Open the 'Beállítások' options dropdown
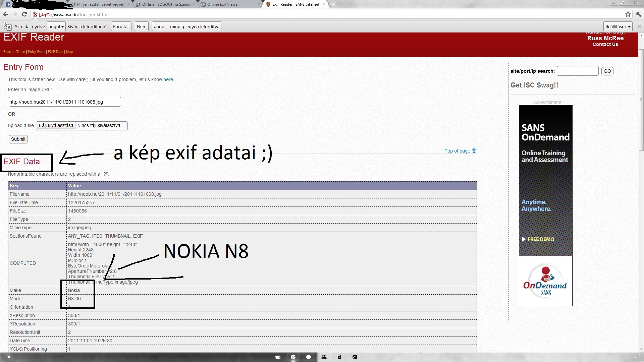 618,26
